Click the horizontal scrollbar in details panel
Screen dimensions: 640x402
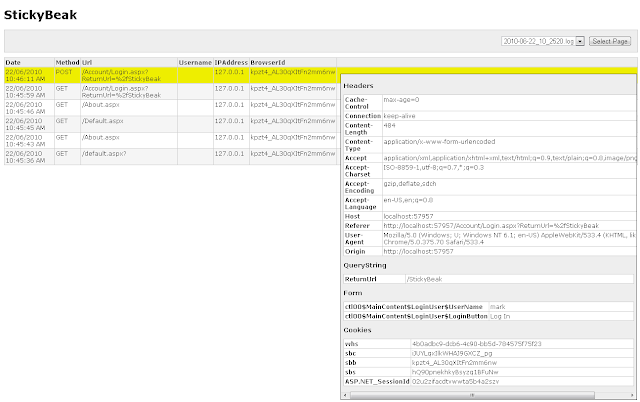tap(472, 395)
